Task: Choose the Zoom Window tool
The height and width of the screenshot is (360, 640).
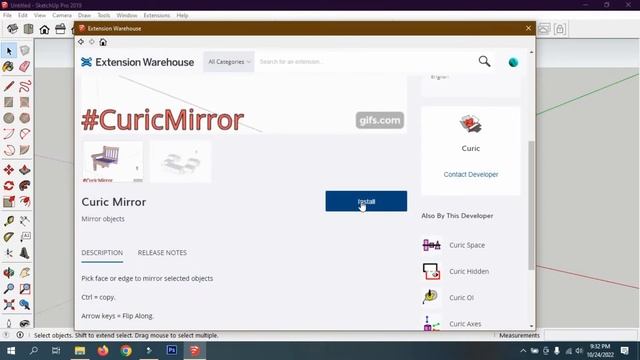Action: coord(24,289)
